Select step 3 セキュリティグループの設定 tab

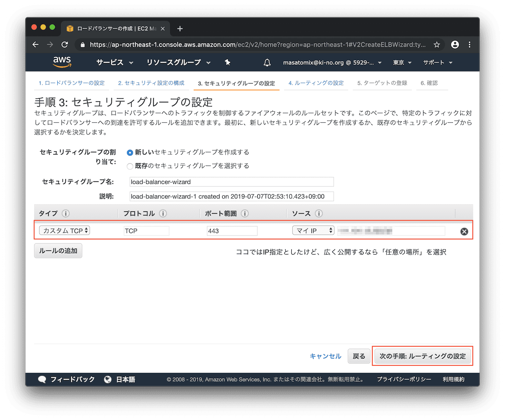point(236,84)
